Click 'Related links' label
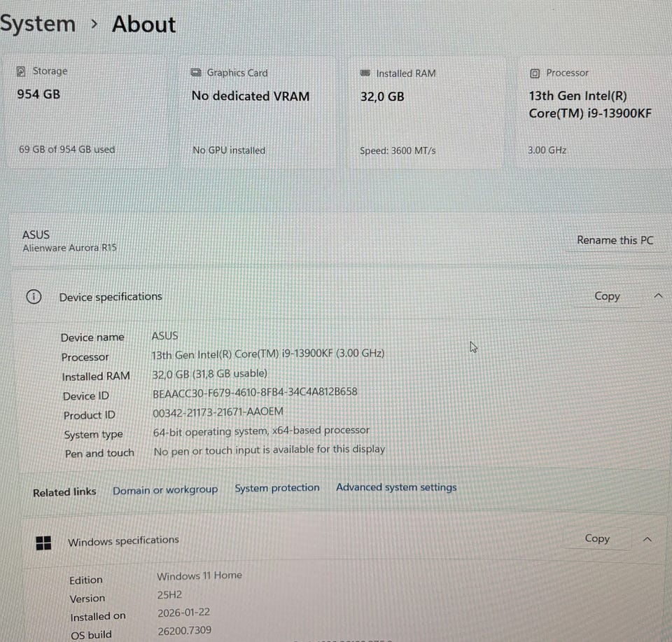672x642 pixels. [x=64, y=492]
